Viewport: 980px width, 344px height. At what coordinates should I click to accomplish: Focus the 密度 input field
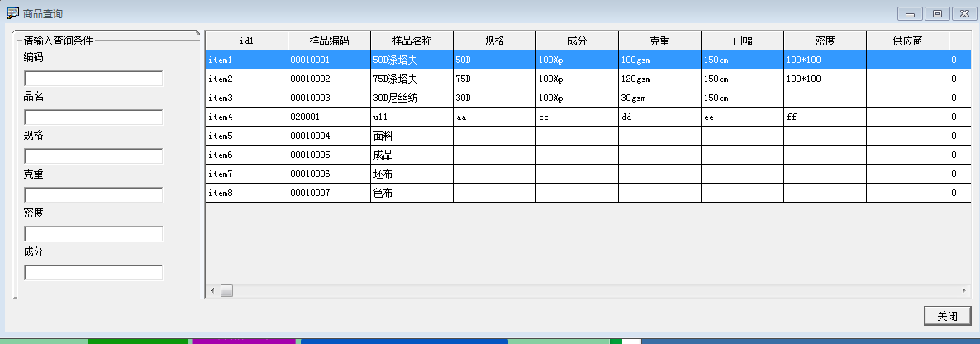93,233
